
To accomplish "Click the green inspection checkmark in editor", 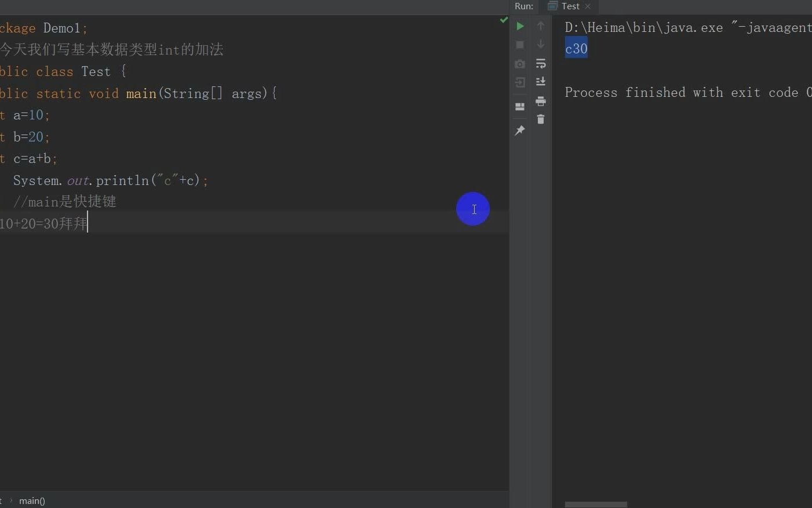I will [x=504, y=20].
